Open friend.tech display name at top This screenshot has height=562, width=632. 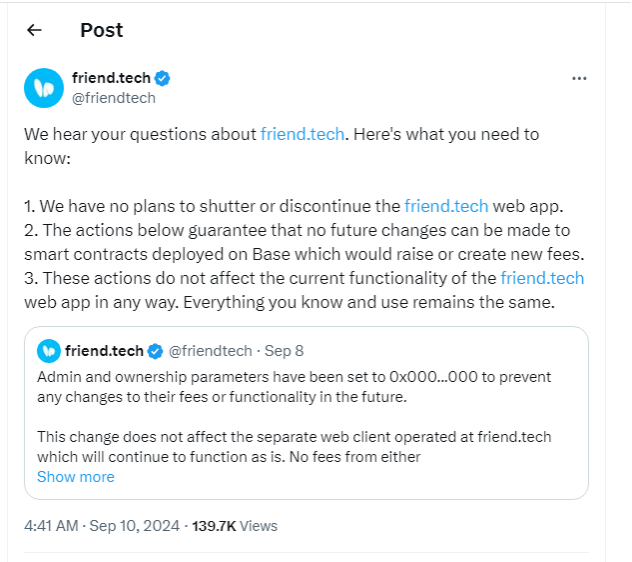109,78
